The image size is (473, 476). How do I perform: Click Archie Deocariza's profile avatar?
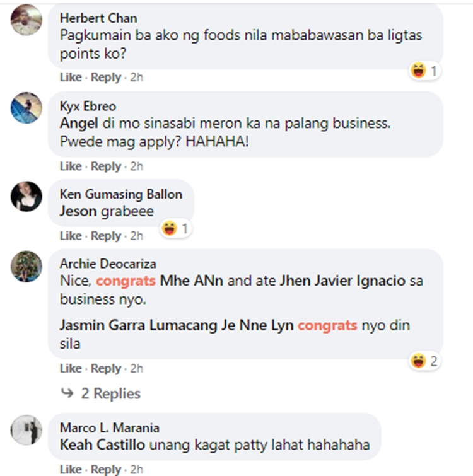coord(26,266)
